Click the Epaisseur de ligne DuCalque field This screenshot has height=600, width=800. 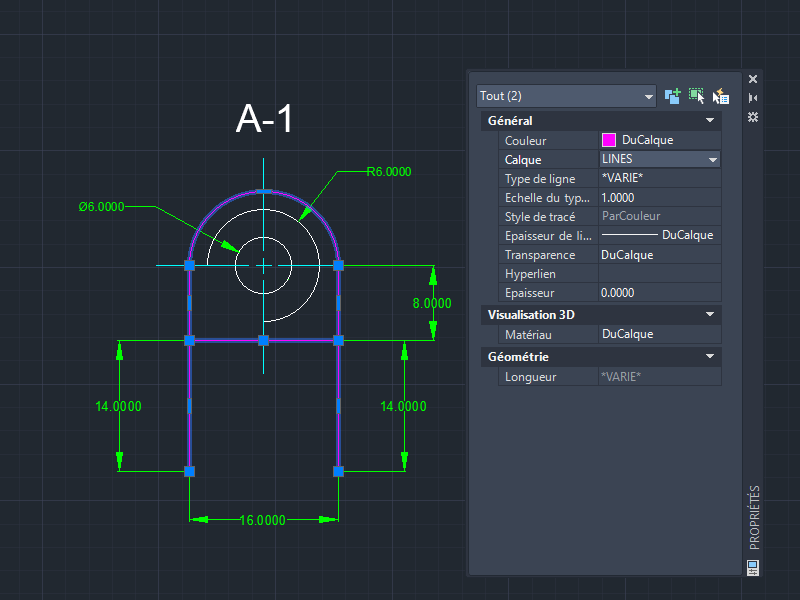pos(660,235)
